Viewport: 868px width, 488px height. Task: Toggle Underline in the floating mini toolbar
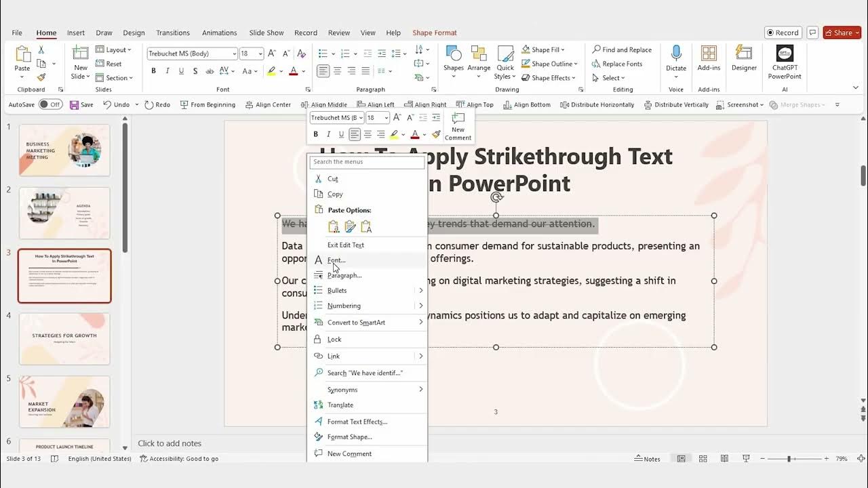point(341,134)
